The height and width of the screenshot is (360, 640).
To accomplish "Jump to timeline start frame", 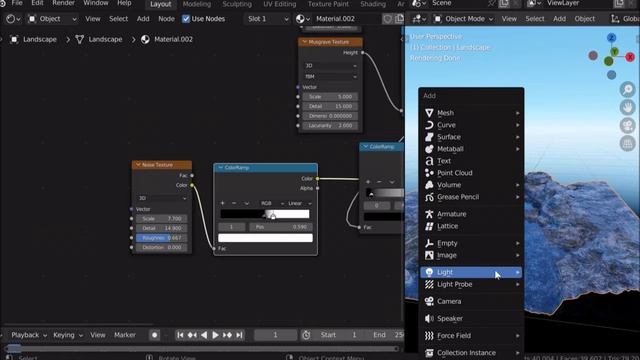I will tap(180, 335).
